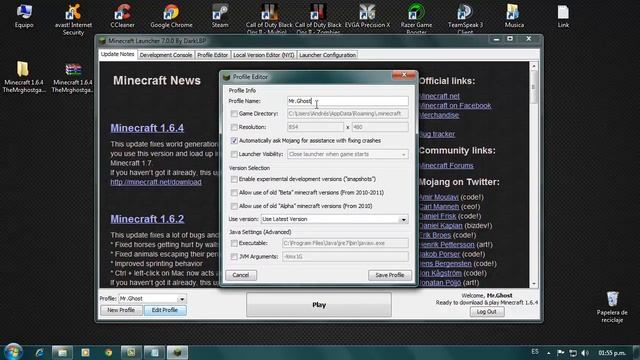Open the Minecraft 1.6.2 news link
Viewport: 640px width, 360px height.
click(147, 219)
